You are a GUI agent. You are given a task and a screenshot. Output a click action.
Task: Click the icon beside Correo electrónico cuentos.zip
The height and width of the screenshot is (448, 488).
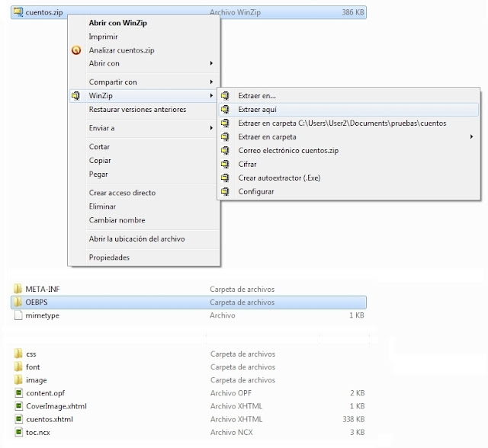225,150
